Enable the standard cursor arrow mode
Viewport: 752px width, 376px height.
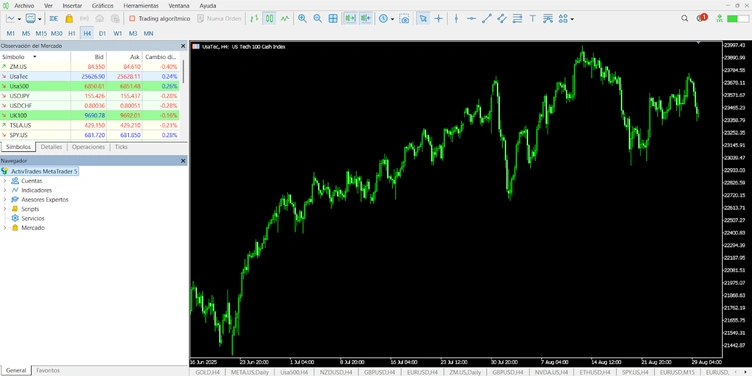click(x=423, y=19)
